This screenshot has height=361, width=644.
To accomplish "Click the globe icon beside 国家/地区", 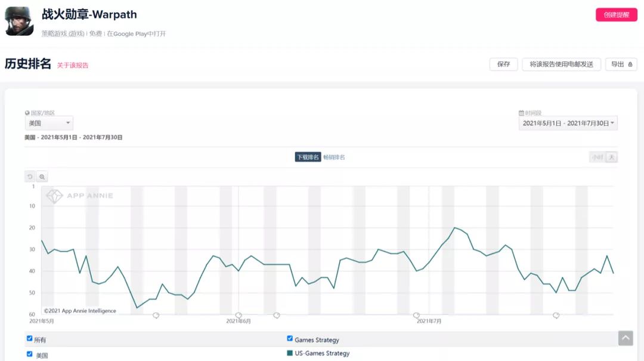I will point(27,113).
